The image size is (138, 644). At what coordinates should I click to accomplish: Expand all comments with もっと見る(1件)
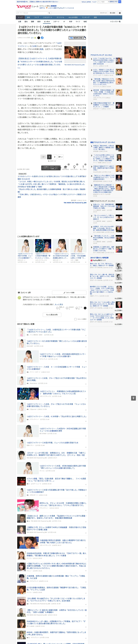(52, 315)
